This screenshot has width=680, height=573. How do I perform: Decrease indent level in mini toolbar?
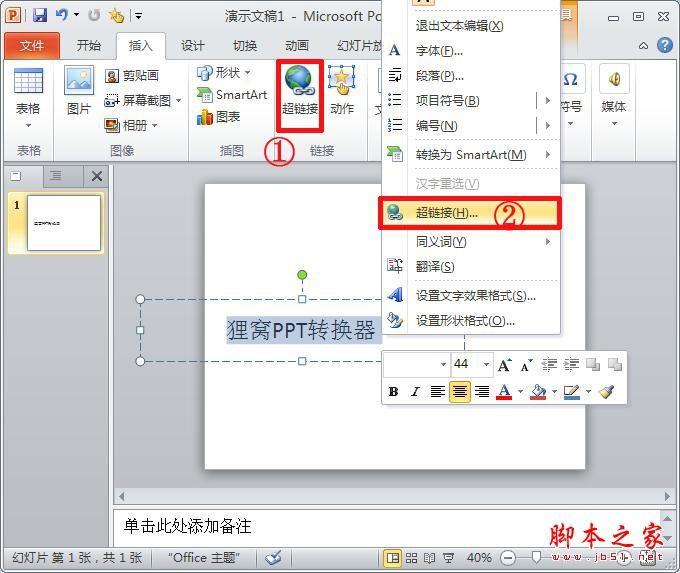549,365
